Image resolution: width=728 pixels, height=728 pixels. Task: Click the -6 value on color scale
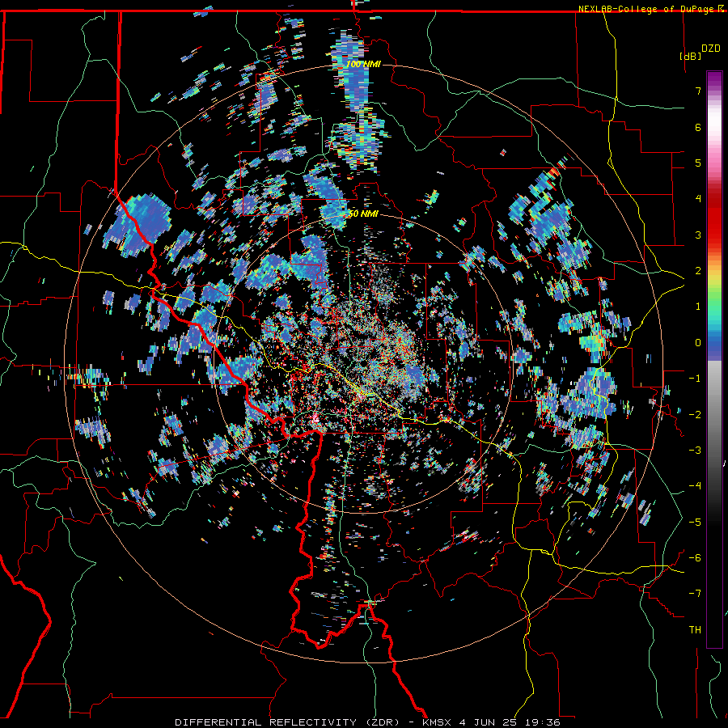(x=695, y=558)
